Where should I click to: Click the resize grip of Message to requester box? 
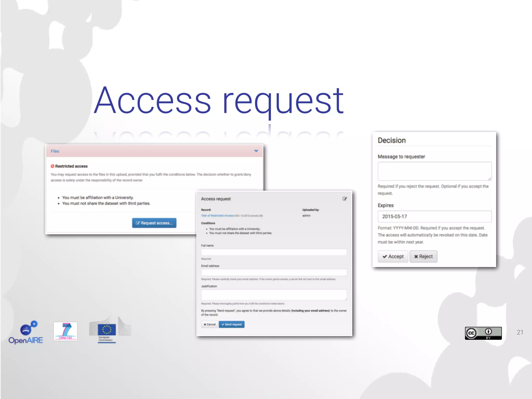click(489, 178)
